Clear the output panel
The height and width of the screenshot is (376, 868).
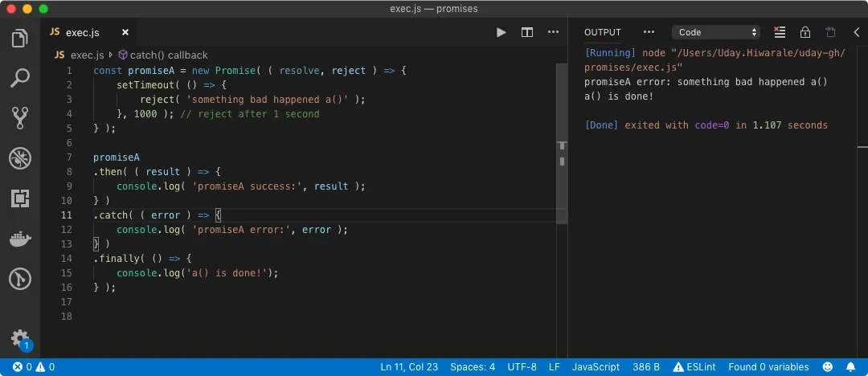[780, 32]
